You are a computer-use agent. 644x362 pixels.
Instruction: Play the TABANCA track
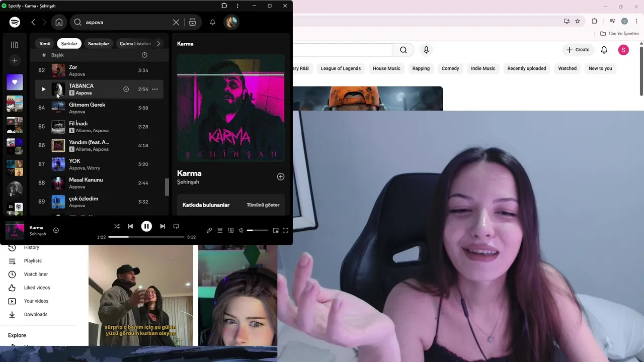tap(43, 89)
